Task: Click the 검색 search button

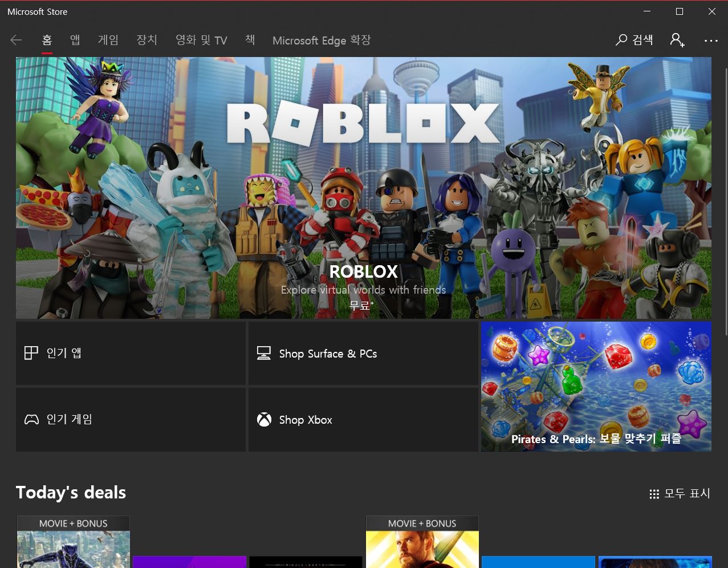Action: [635, 40]
